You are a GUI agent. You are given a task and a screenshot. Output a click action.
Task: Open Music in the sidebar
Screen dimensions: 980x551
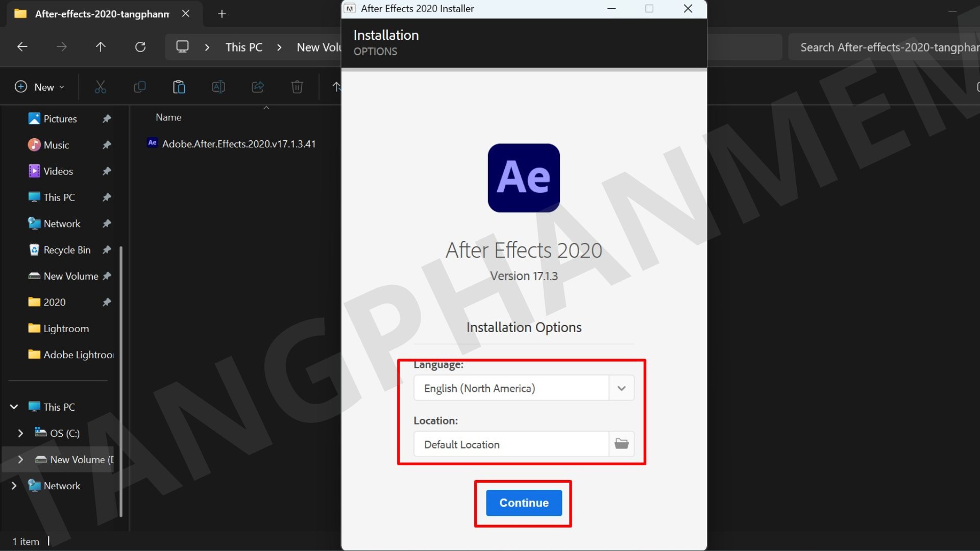(x=56, y=145)
